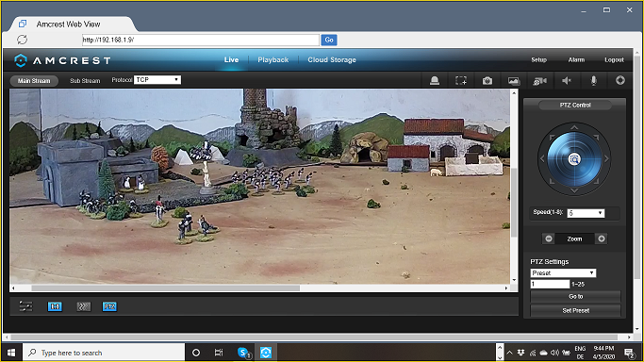Click the Amcrest logo
This screenshot has height=362, width=644.
tap(62, 60)
